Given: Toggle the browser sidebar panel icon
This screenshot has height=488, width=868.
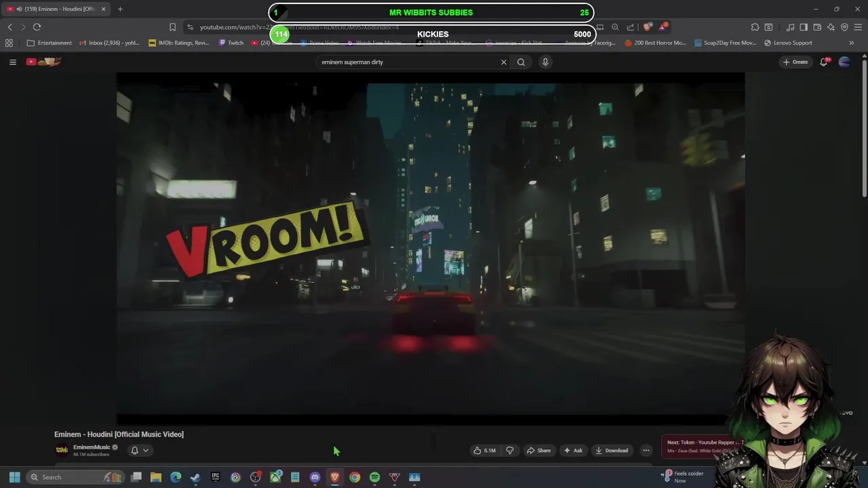Looking at the screenshot, I should 804,27.
